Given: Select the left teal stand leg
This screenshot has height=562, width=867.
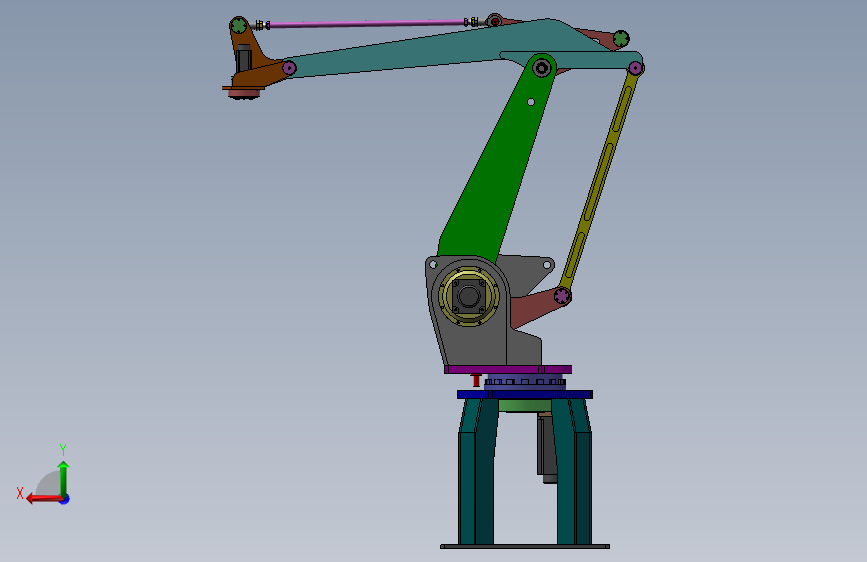Looking at the screenshot, I should click(x=477, y=470).
